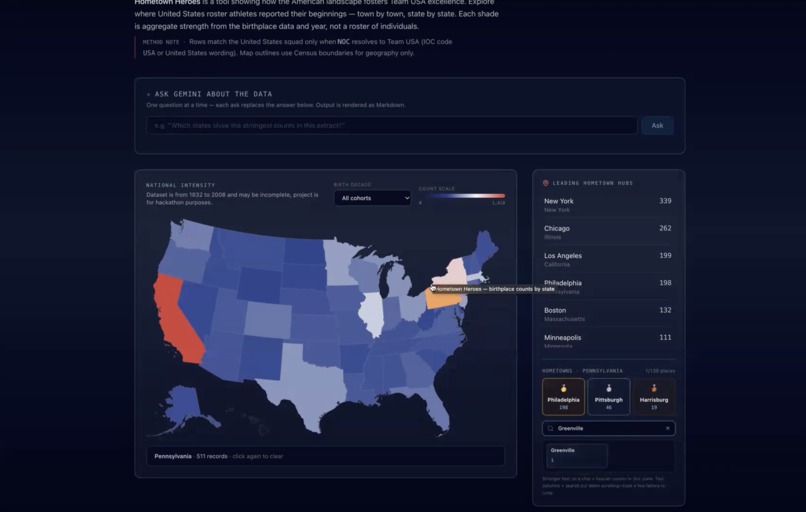Click the location pin icon beside Leading Hometown Hubs
The height and width of the screenshot is (512, 806).
point(546,183)
